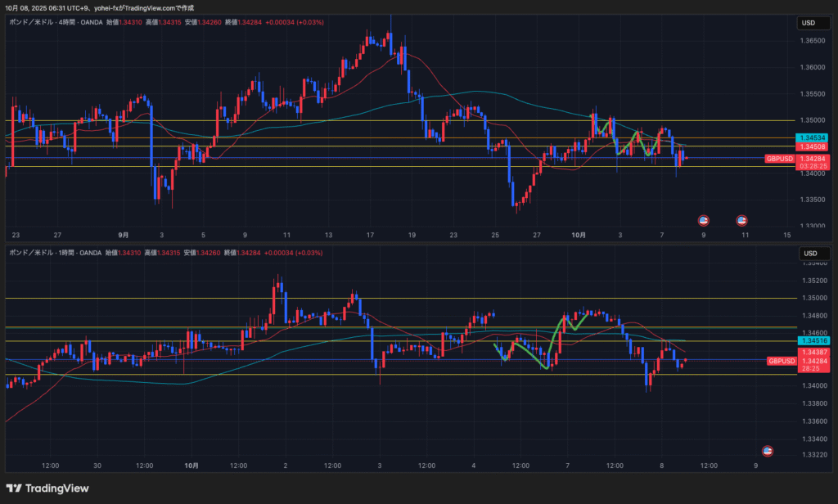This screenshot has width=838, height=504.
Task: Select the 10月 marker on the 4-hour time axis
Action: coord(579,235)
